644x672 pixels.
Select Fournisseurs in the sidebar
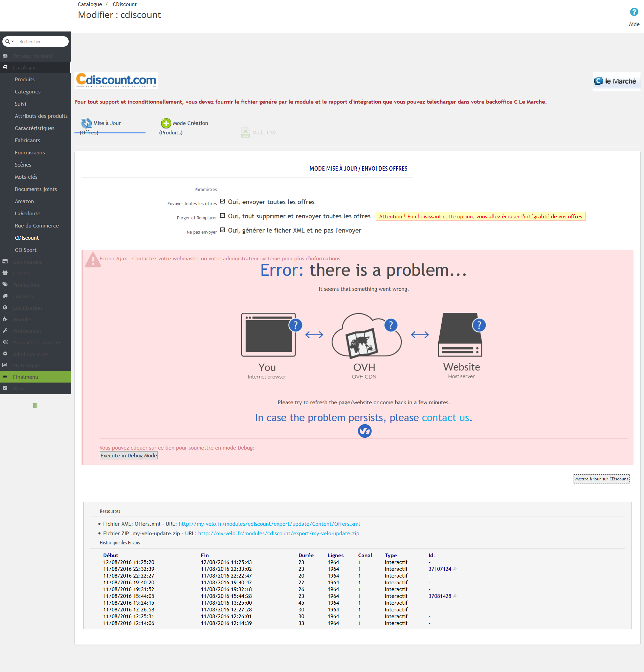[x=30, y=152]
